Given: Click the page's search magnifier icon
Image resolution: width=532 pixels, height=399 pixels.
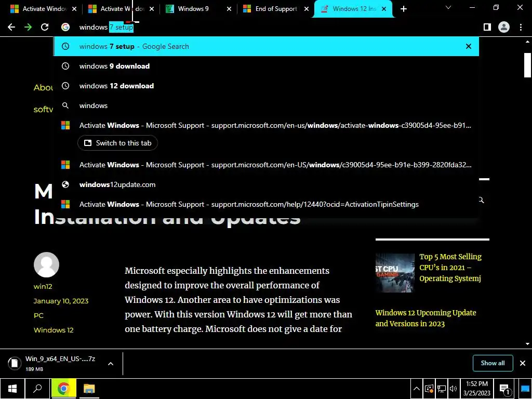Looking at the screenshot, I should click(482, 200).
